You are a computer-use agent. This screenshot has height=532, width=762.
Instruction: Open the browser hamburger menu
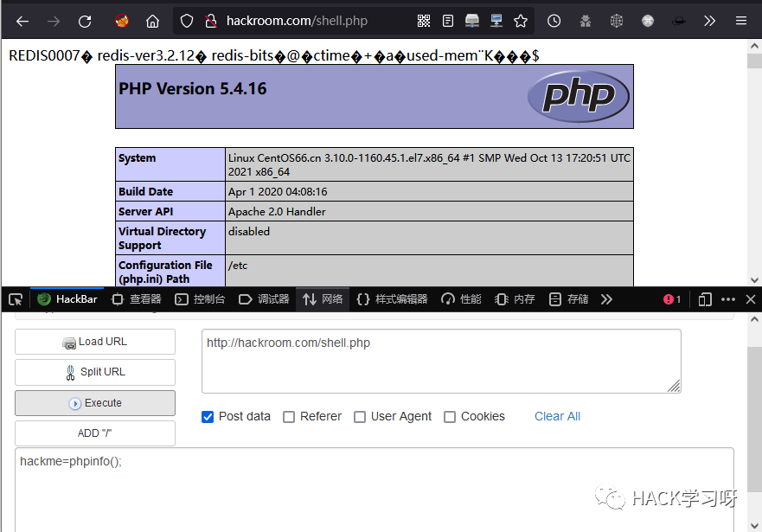coord(741,21)
